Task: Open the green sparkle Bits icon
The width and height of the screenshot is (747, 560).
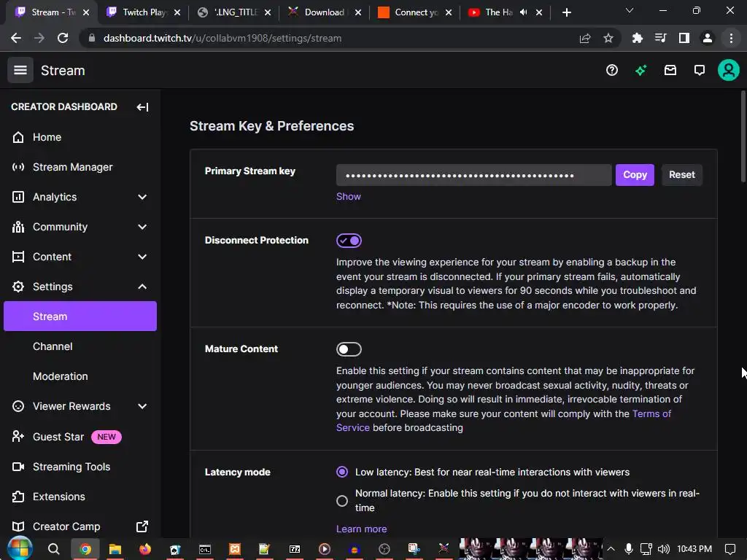Action: (x=640, y=71)
